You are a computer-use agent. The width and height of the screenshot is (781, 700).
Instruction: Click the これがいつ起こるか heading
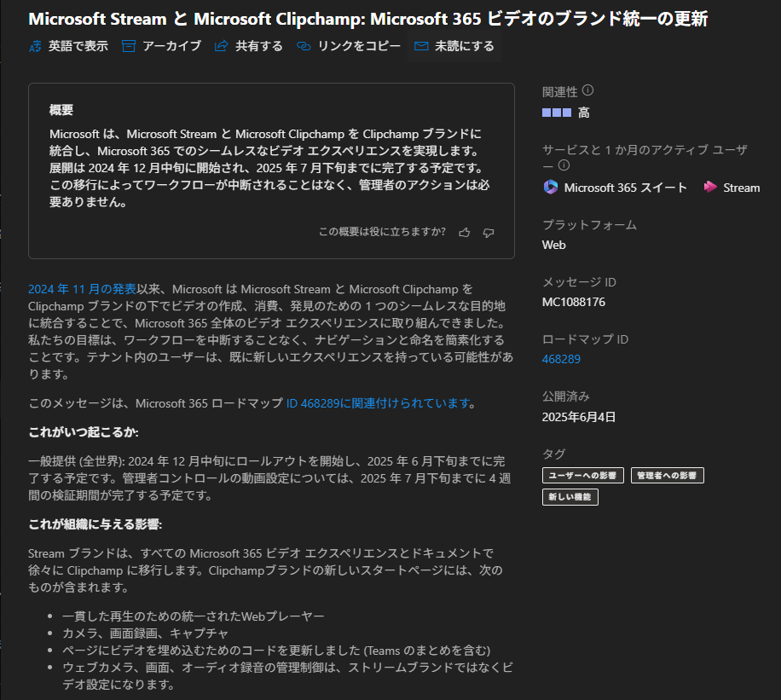pos(84,432)
